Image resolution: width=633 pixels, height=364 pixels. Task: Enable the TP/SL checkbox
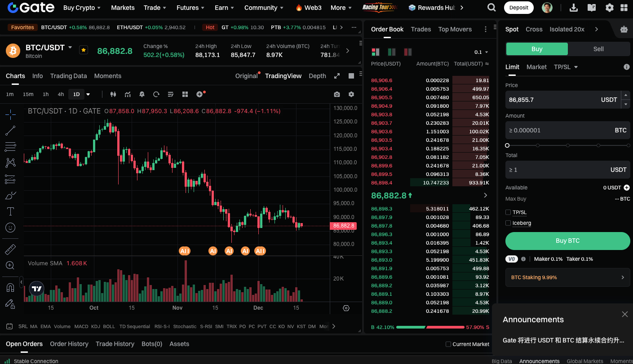(x=508, y=212)
